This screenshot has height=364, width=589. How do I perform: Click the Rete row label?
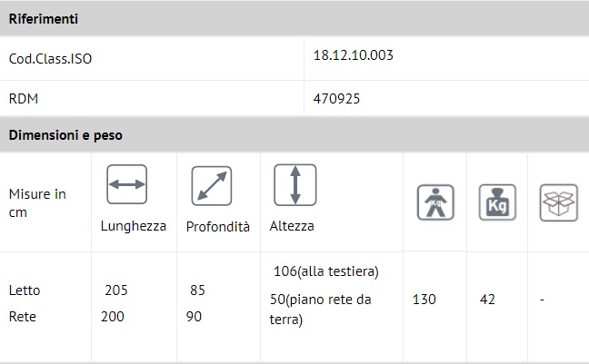pyautogui.click(x=23, y=316)
